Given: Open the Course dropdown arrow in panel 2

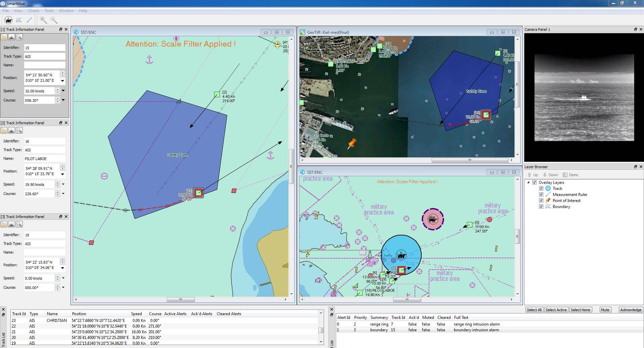Looking at the screenshot, I should (x=63, y=194).
